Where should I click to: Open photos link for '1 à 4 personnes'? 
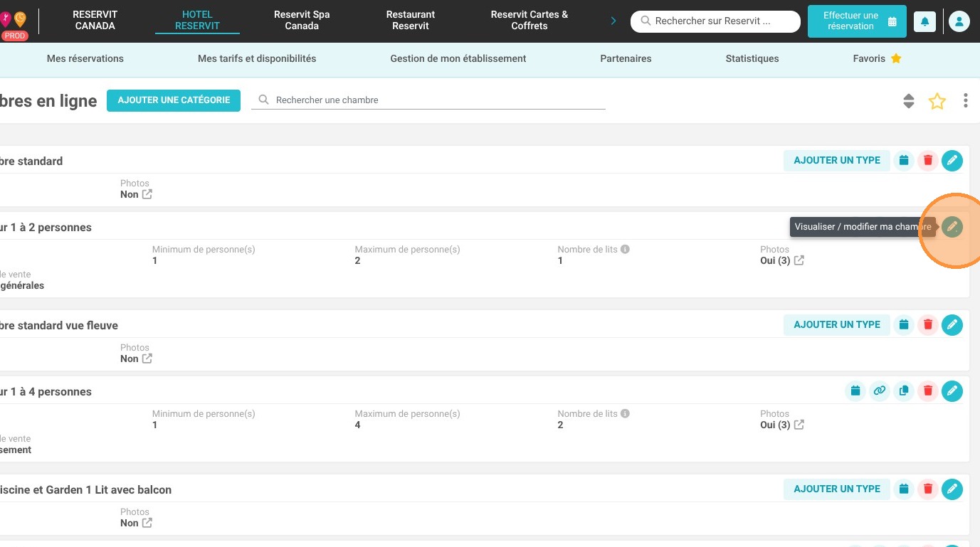pyautogui.click(x=799, y=425)
